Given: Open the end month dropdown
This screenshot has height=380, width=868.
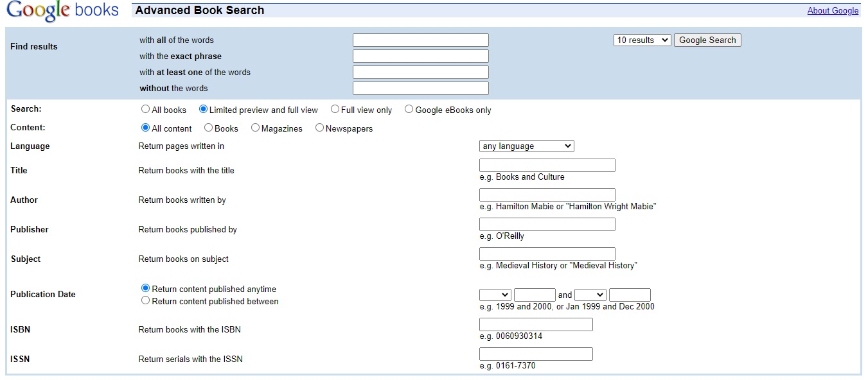Looking at the screenshot, I should [590, 295].
